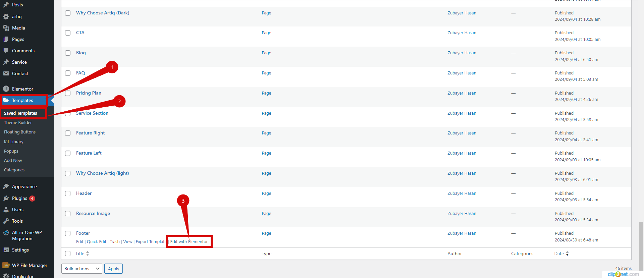
Task: Click Edit with Elementor for Footer
Action: coord(189,242)
